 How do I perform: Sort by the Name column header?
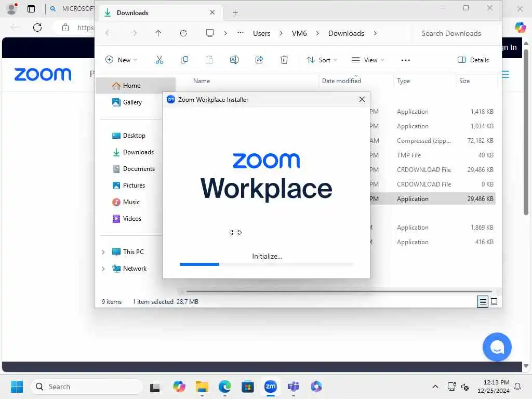tap(202, 81)
